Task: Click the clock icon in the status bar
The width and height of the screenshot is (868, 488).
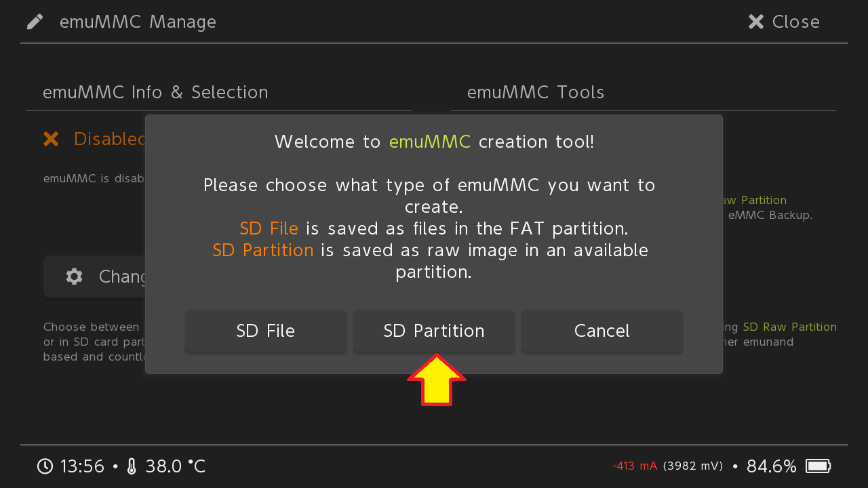Action: [45, 466]
